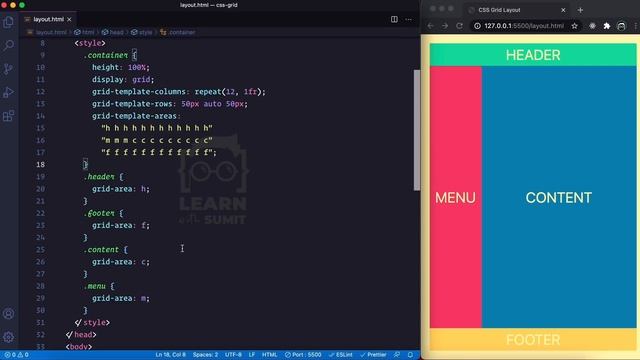Open the Accounts menu icon
This screenshot has height=360, width=640.
point(8,313)
